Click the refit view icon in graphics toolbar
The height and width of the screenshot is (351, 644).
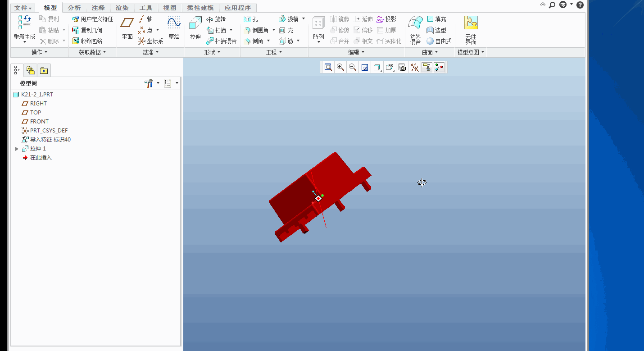328,68
